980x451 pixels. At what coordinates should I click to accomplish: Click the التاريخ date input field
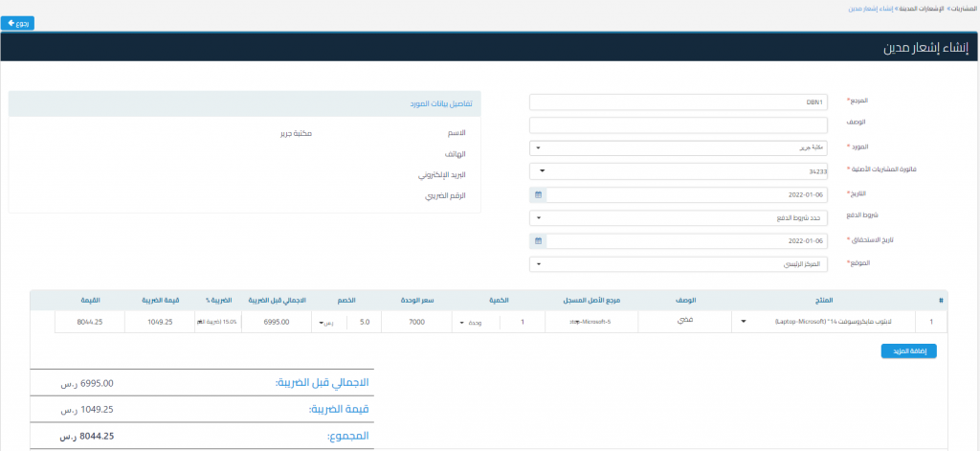[x=687, y=194]
